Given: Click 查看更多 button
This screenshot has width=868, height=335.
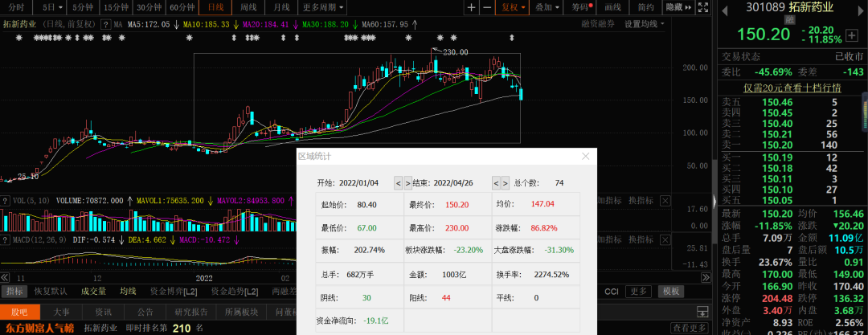Looking at the screenshot, I should pos(690,328).
